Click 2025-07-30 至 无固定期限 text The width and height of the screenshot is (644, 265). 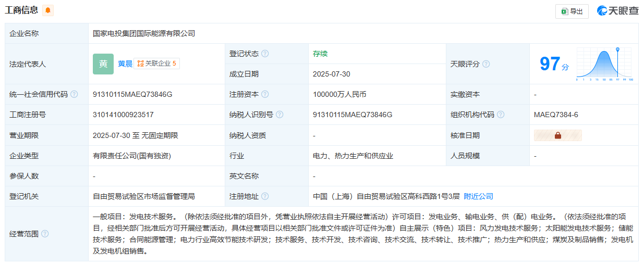[x=136, y=135]
